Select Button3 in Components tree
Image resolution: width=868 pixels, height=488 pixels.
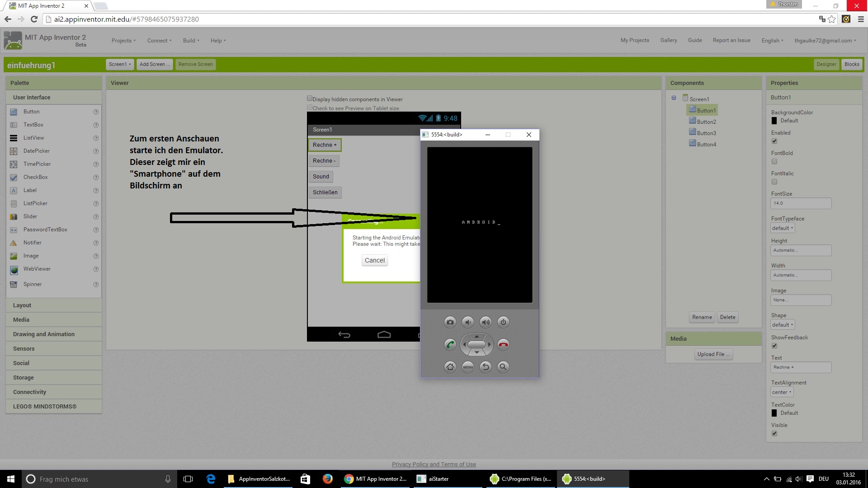703,133
